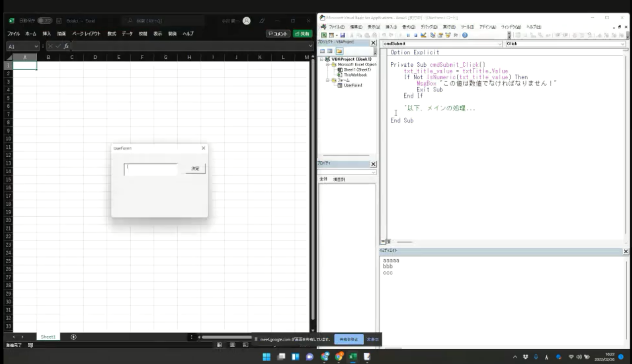Open the Excel 数式 ribbon tab
The image size is (632, 364).
[x=112, y=34]
